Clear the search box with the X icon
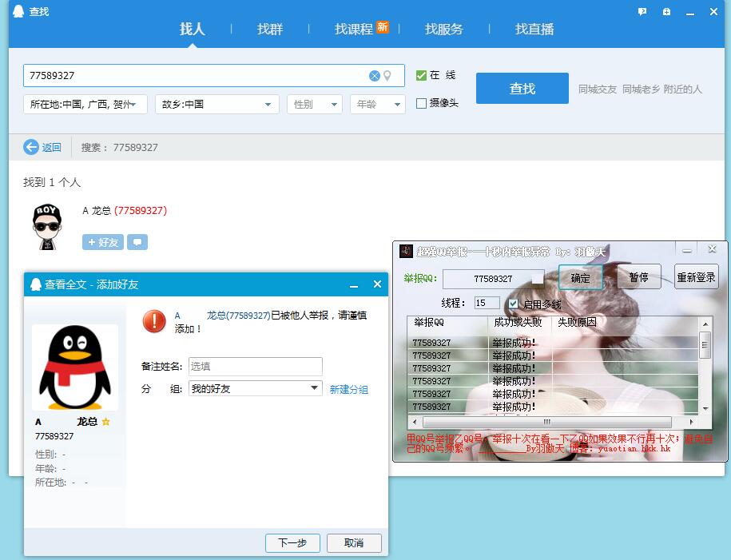This screenshot has width=731, height=560. tap(374, 76)
